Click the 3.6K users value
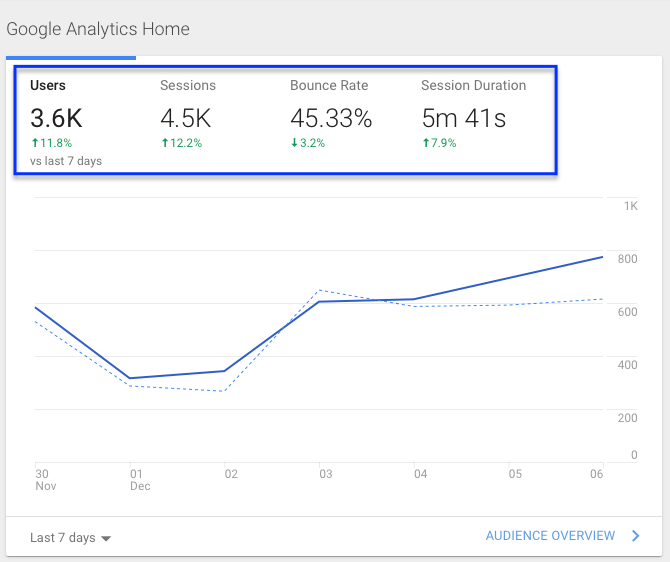 tap(56, 118)
